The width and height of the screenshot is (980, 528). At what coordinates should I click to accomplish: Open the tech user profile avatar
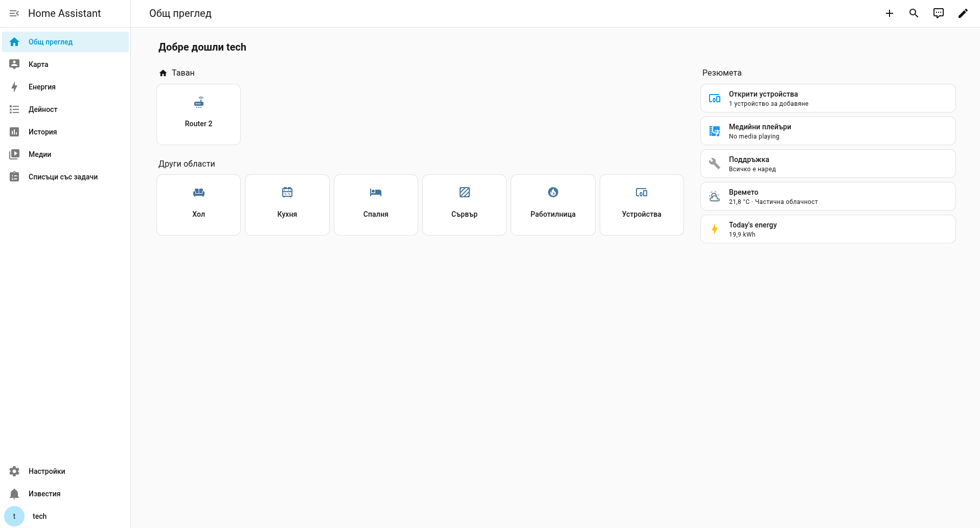[x=14, y=516]
